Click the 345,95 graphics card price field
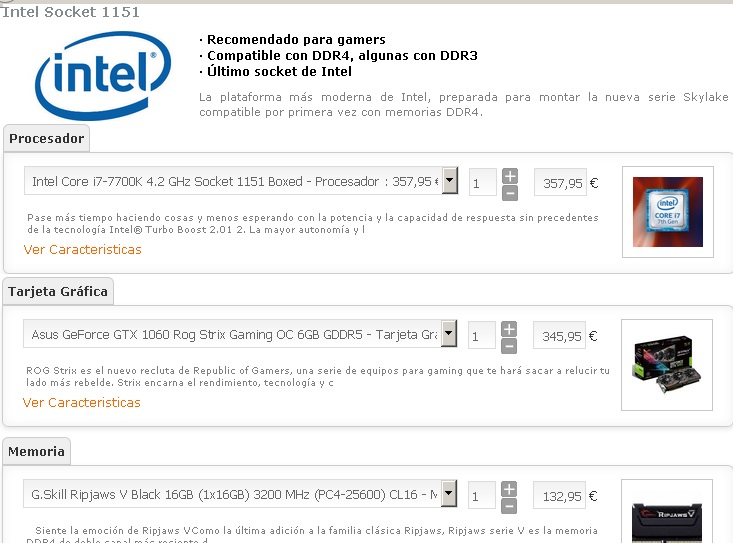The width and height of the screenshot is (733, 544). [559, 335]
